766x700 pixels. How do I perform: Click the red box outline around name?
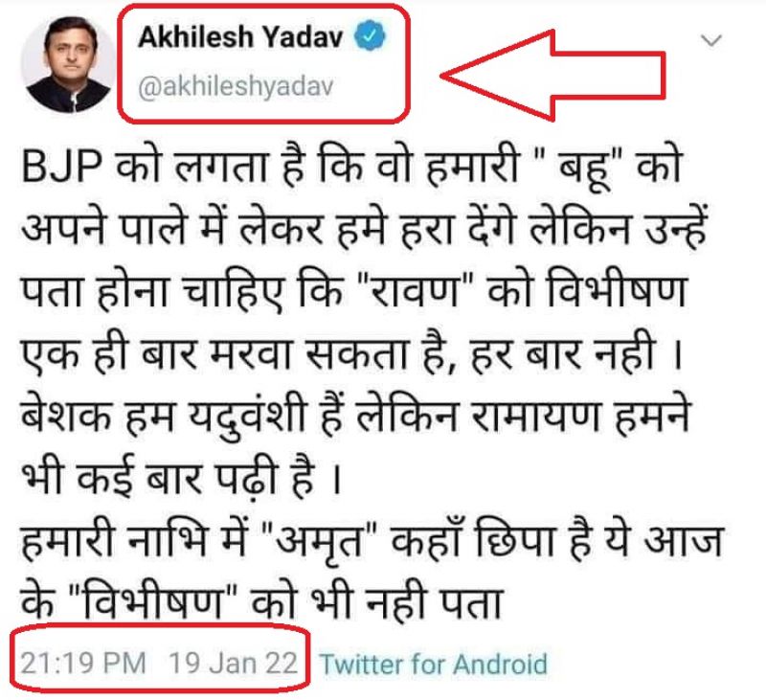(x=263, y=63)
